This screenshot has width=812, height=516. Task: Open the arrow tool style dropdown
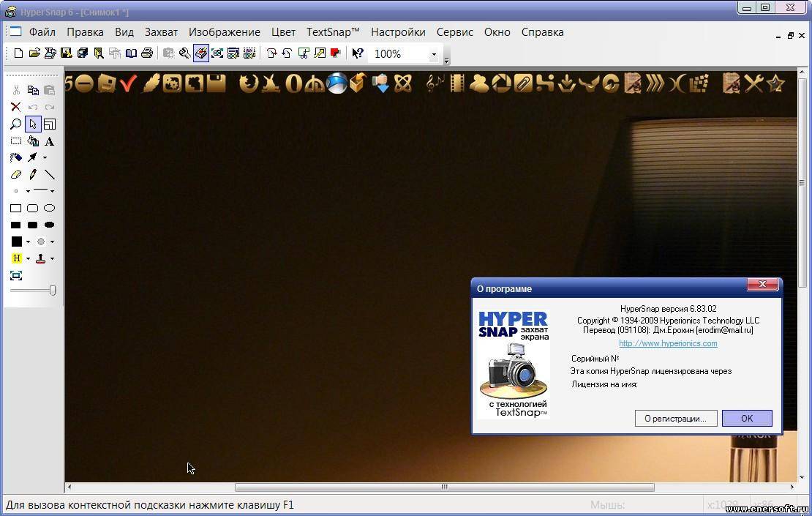(45, 158)
